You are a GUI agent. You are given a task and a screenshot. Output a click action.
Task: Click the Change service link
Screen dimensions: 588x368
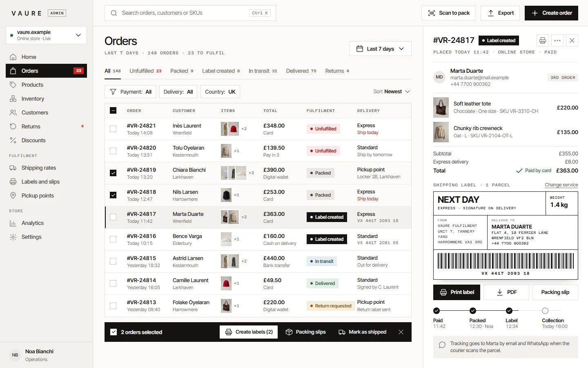pos(561,185)
